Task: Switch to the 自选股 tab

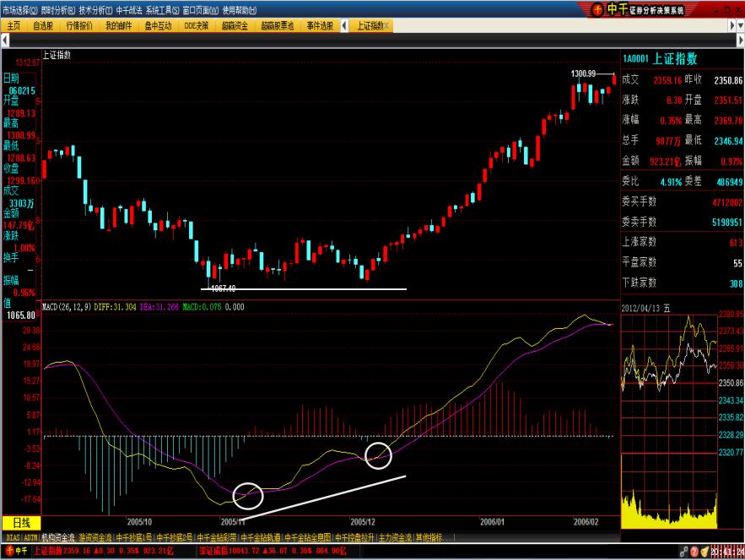Action: 43,26
